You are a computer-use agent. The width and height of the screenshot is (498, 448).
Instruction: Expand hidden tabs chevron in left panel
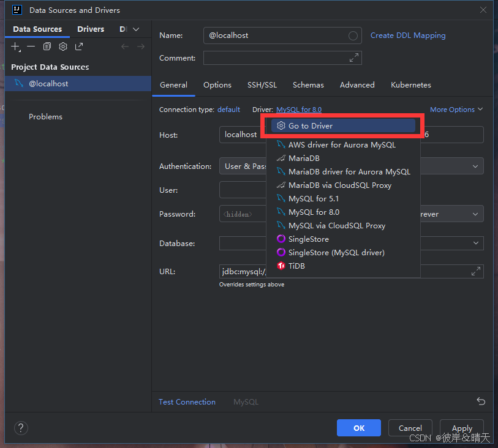click(x=136, y=29)
